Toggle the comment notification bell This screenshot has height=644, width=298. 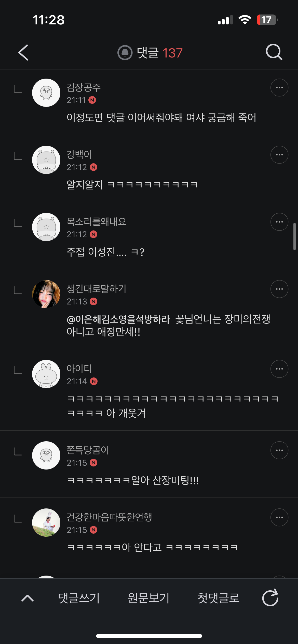pyautogui.click(x=125, y=53)
